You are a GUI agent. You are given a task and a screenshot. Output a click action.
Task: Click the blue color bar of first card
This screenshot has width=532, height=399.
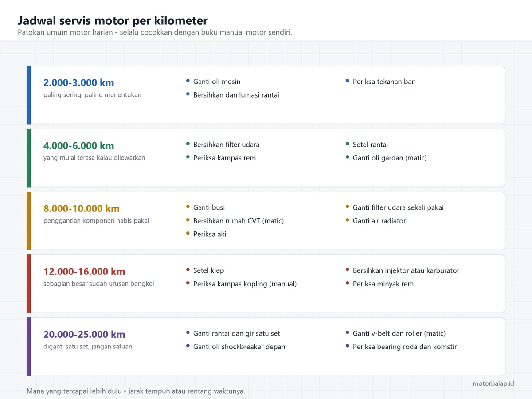(x=29, y=95)
